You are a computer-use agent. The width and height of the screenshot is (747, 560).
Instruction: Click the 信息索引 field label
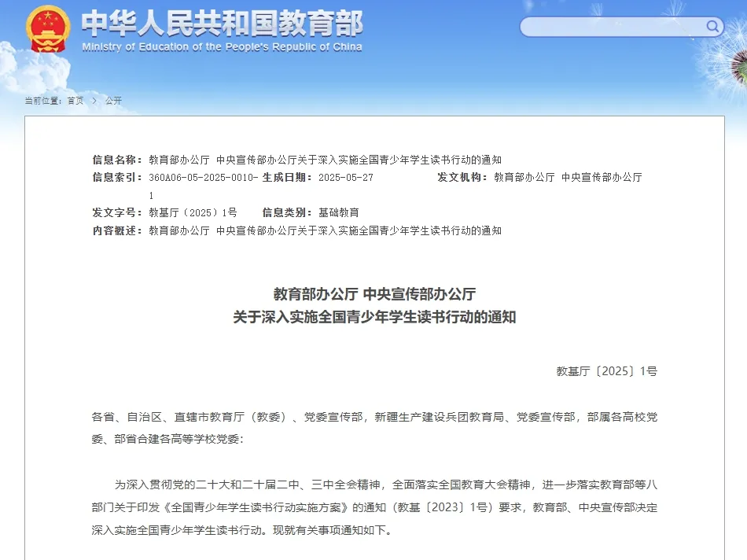pos(117,177)
